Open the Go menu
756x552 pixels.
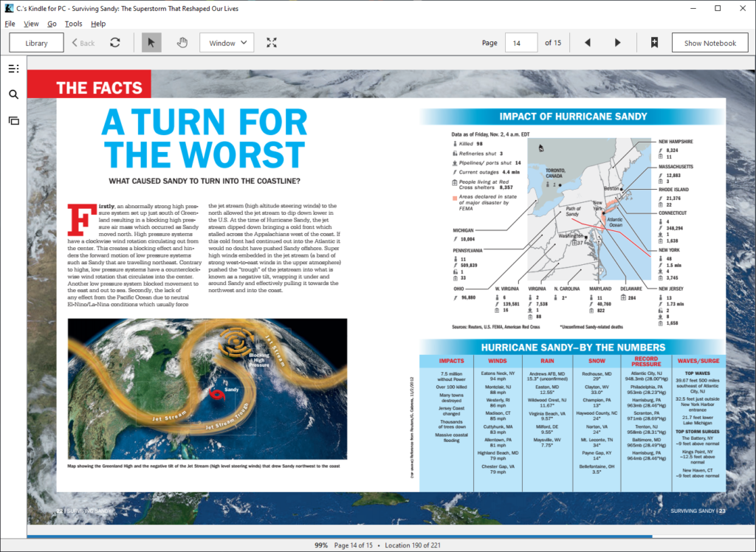[52, 24]
